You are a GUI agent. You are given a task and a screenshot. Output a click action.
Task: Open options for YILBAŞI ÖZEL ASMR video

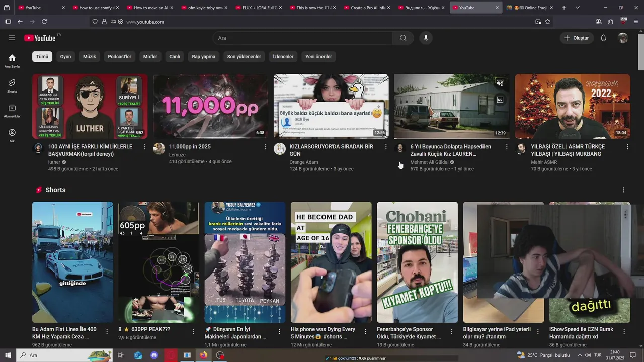(x=627, y=147)
